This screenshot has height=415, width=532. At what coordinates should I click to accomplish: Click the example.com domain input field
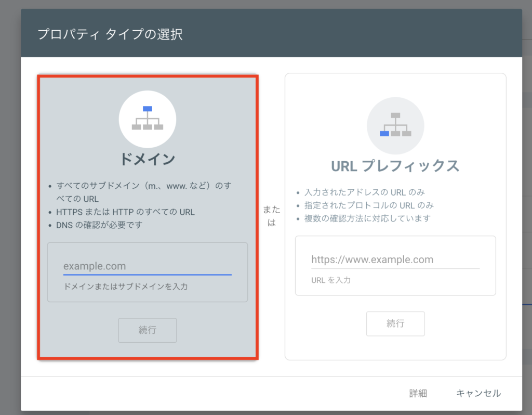click(x=147, y=266)
